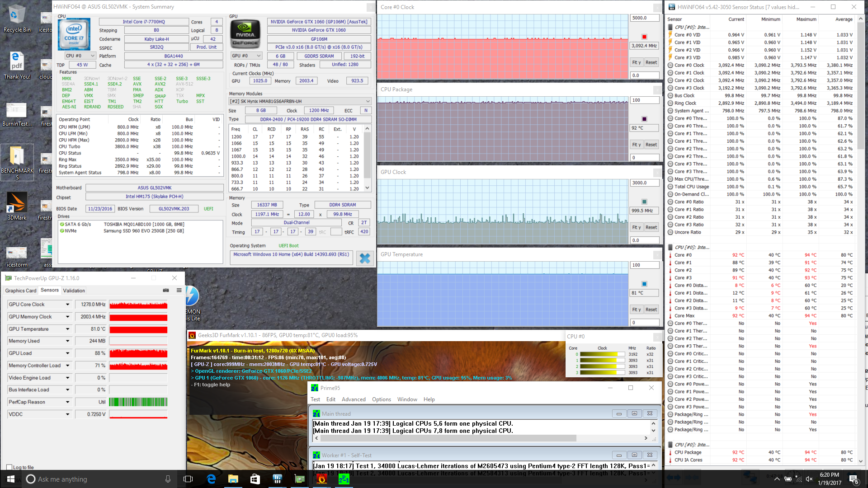868x488 pixels.
Task: Switch to HWiNFO64 in the taskbar
Action: click(277, 479)
